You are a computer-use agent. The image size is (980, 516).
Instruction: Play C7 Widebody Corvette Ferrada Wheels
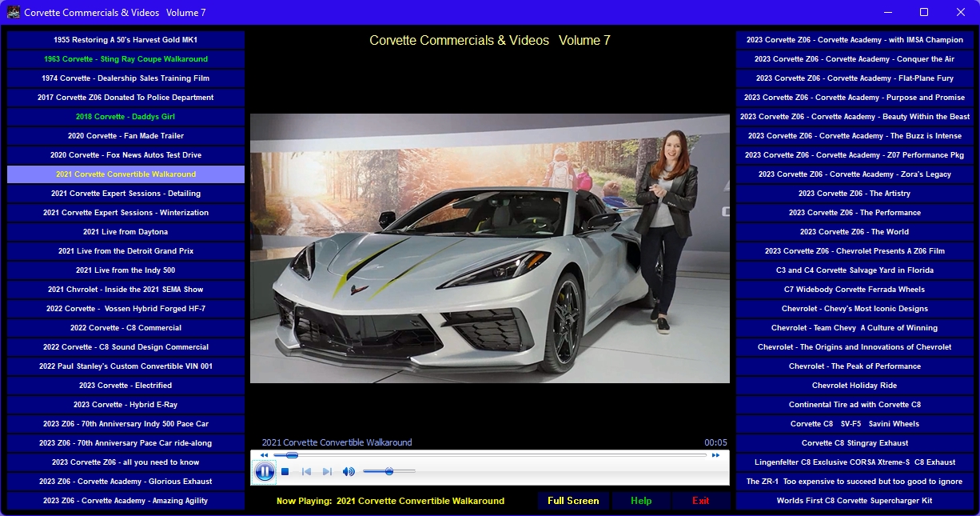pyautogui.click(x=855, y=290)
